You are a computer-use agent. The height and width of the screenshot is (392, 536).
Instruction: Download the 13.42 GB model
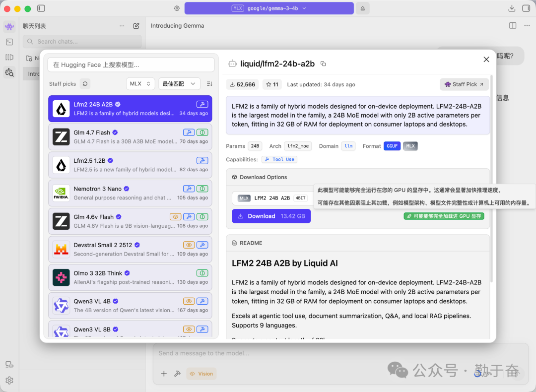point(271,216)
